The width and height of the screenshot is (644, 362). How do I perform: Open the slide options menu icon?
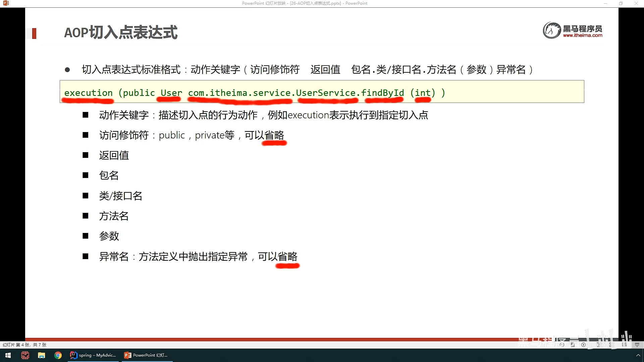[573, 345]
